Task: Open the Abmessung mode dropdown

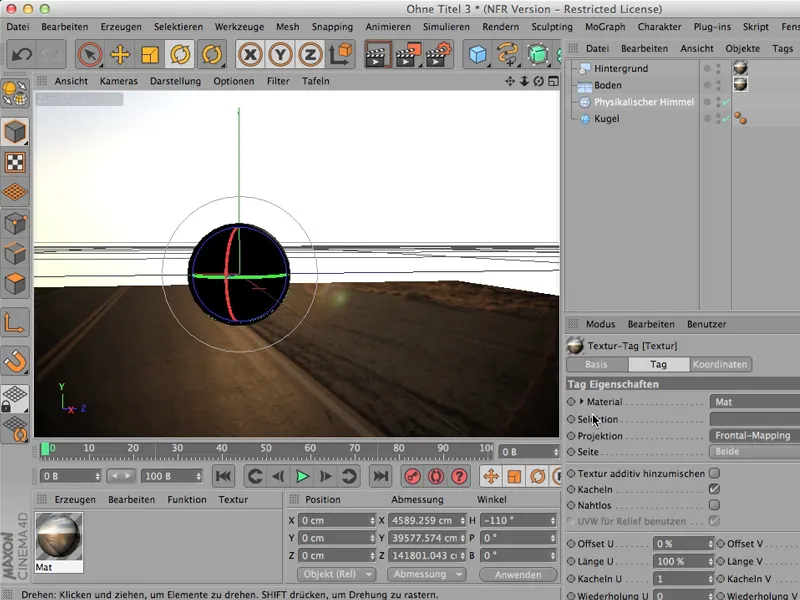Action: (x=427, y=574)
